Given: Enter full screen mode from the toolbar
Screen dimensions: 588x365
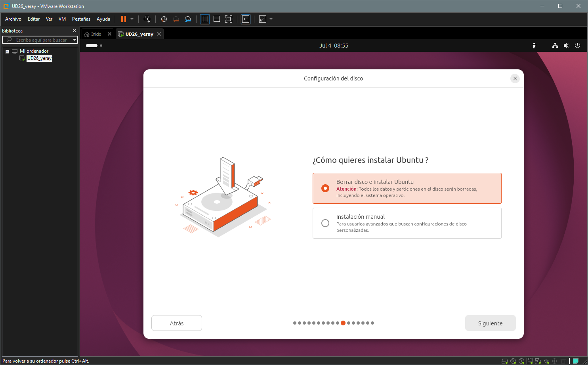Looking at the screenshot, I should tap(229, 19).
